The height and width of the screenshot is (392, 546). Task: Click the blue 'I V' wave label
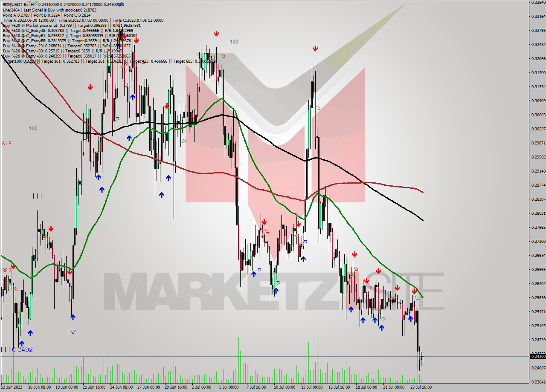[x=71, y=332]
